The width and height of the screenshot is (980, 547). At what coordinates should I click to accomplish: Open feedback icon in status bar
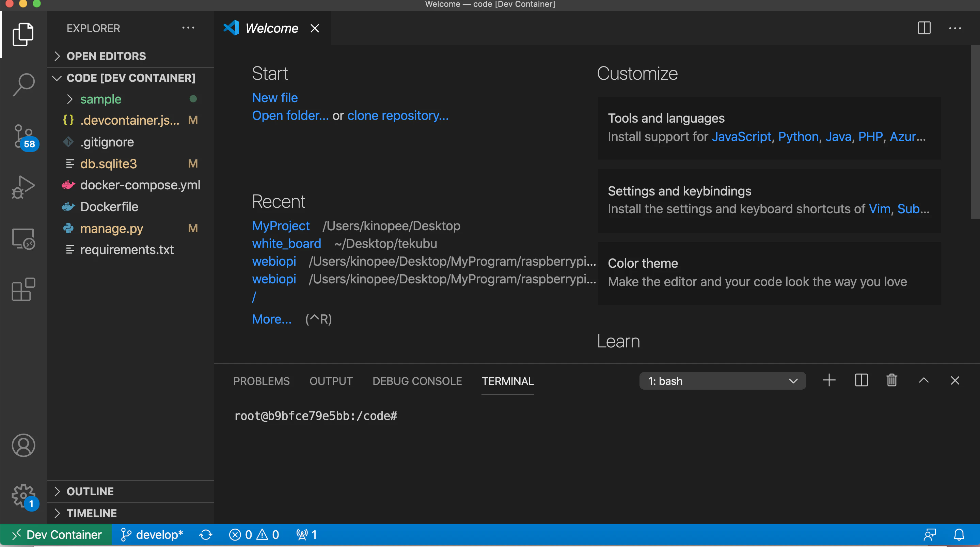coord(929,535)
